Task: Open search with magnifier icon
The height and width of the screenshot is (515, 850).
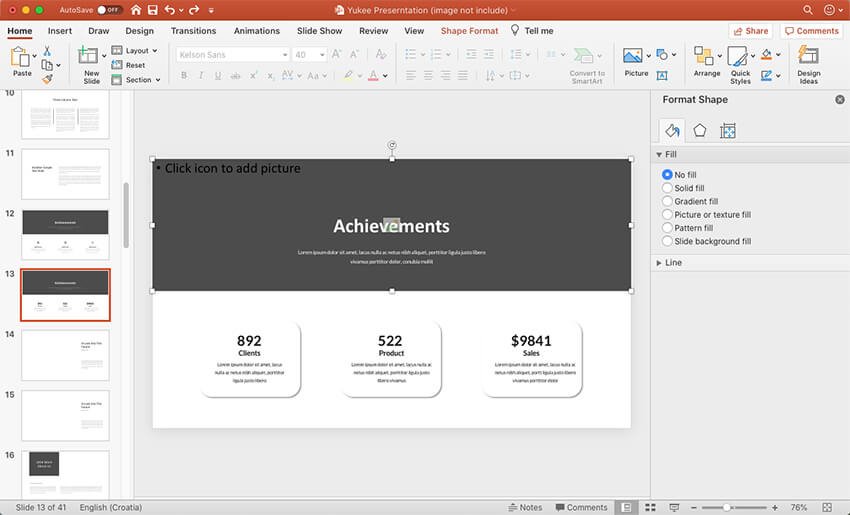Action: pyautogui.click(x=808, y=10)
